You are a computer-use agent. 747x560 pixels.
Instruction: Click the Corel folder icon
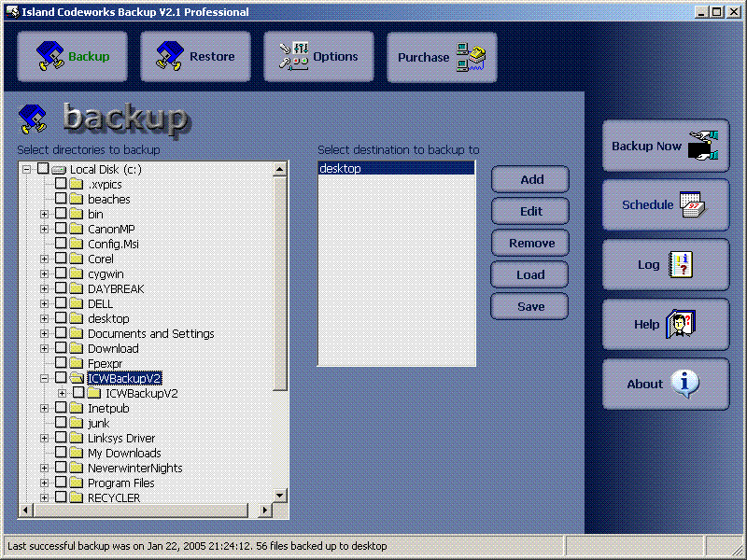pyautogui.click(x=77, y=259)
